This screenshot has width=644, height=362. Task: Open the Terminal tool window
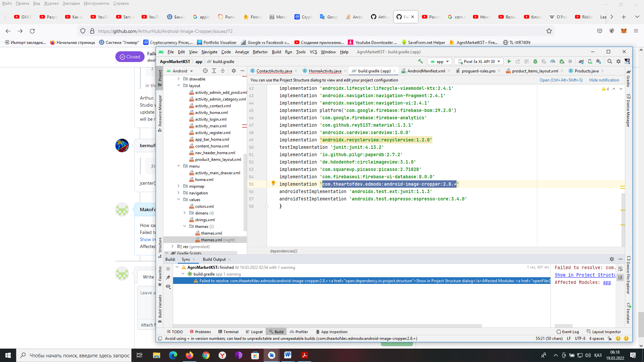(231, 331)
